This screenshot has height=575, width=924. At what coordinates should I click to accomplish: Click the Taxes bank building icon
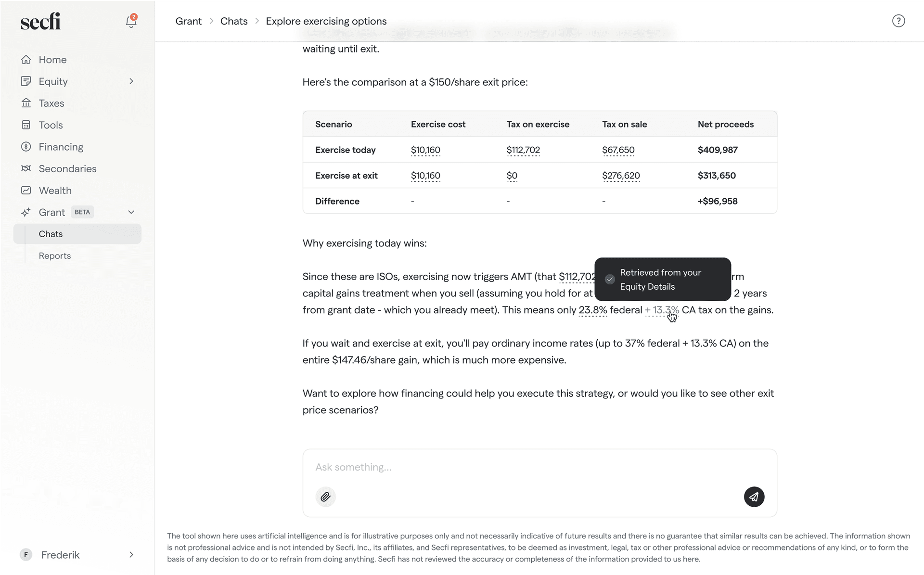(x=26, y=103)
